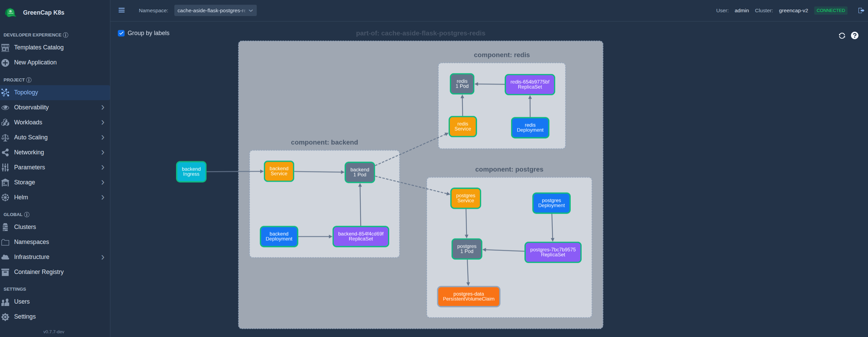Uncheck the Group by labels checkbox
Viewport: 868px width, 337px height.
pyautogui.click(x=121, y=33)
